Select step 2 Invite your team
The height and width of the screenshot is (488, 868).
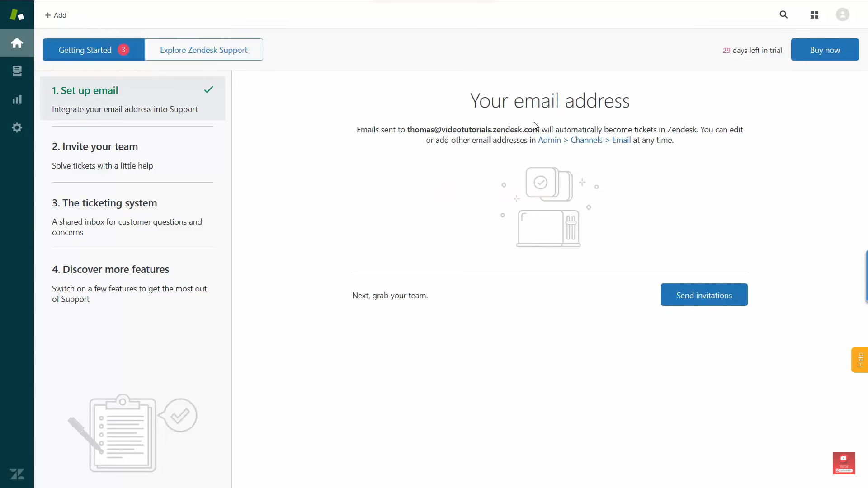click(x=132, y=155)
